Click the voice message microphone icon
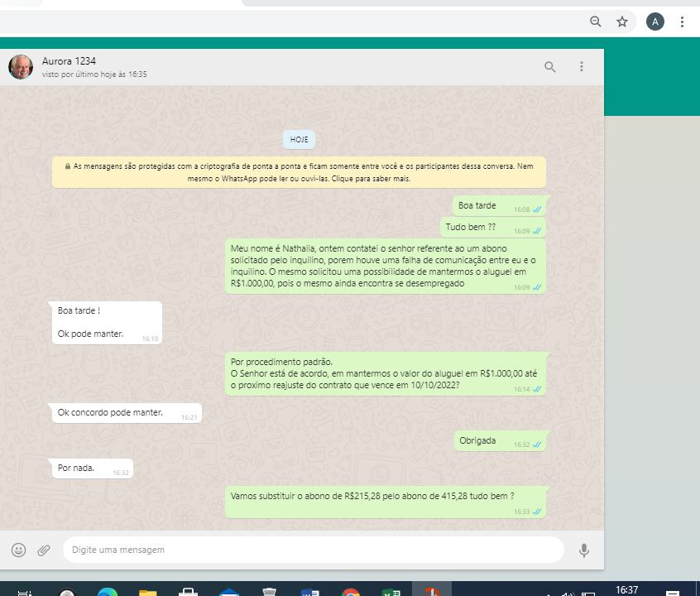700x596 pixels. click(x=584, y=550)
